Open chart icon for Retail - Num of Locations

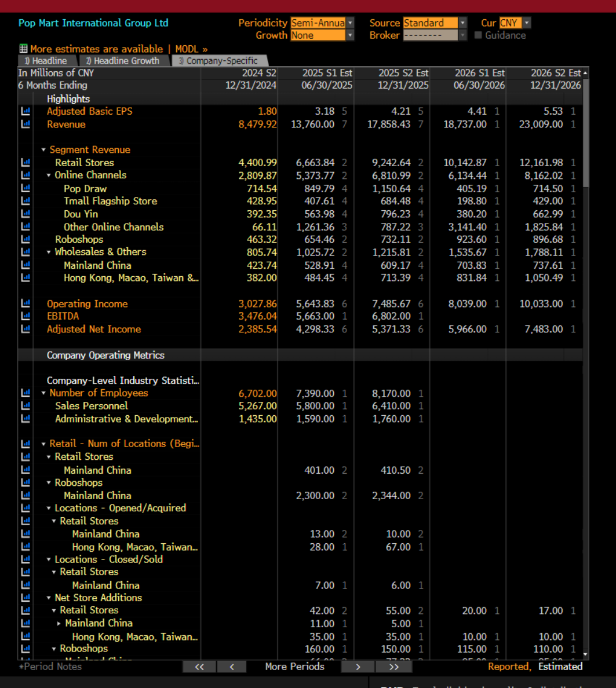[25, 444]
